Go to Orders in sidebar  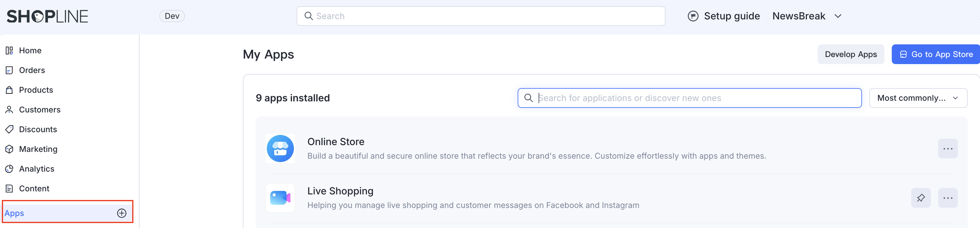tap(32, 70)
